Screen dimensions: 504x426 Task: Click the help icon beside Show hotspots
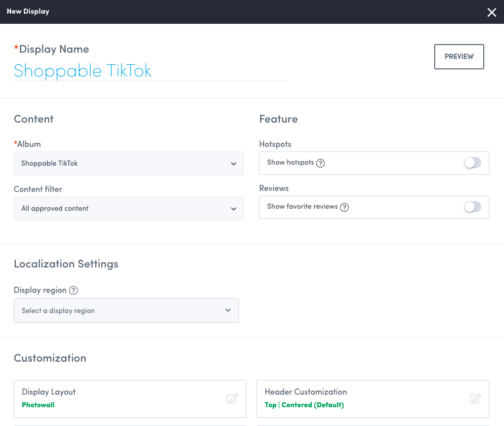[320, 163]
